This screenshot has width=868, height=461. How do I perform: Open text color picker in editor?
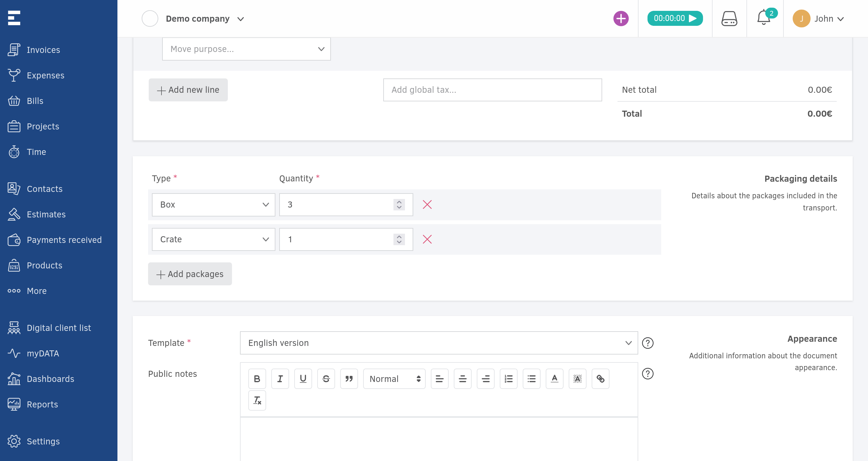click(x=554, y=378)
